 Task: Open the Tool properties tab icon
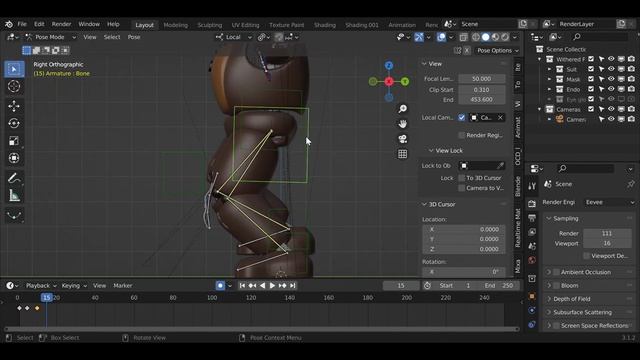tap(532, 187)
